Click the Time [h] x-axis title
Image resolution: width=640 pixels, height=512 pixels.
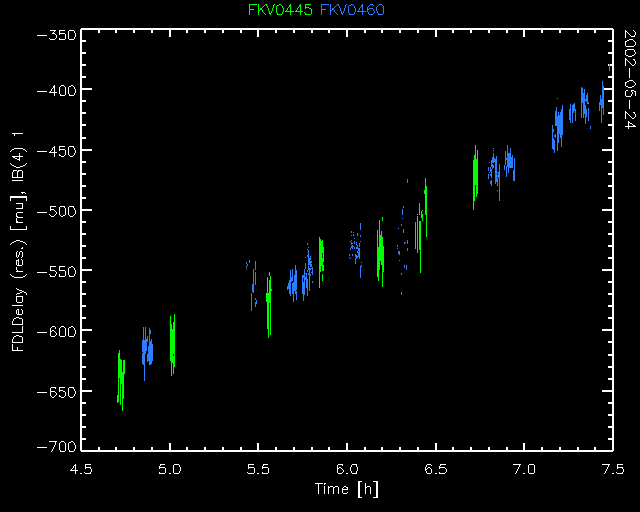click(346, 488)
